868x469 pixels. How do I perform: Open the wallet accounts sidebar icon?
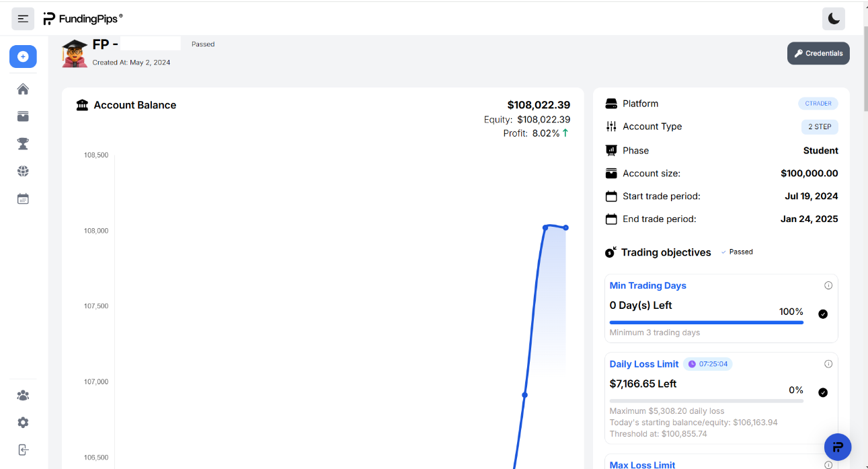[x=23, y=116]
